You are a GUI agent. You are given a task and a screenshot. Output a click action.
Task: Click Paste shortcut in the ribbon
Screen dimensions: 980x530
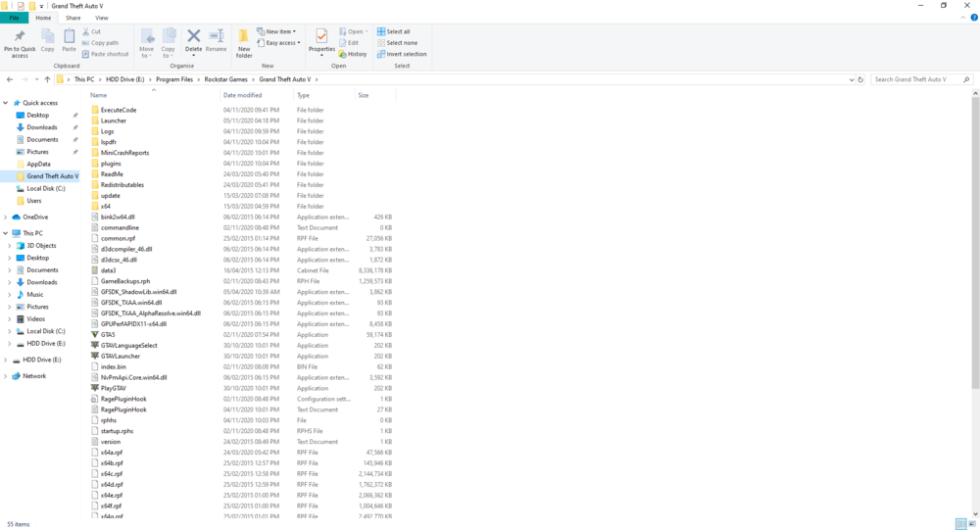point(105,55)
